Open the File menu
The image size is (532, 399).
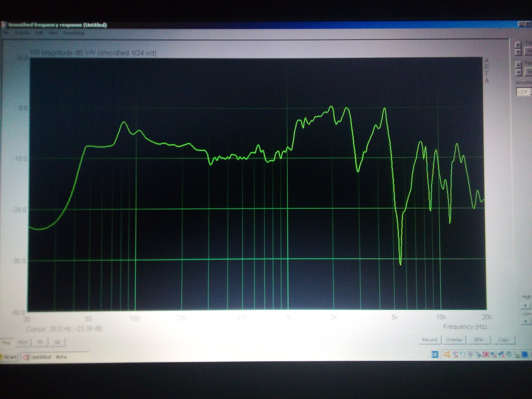click(5, 33)
